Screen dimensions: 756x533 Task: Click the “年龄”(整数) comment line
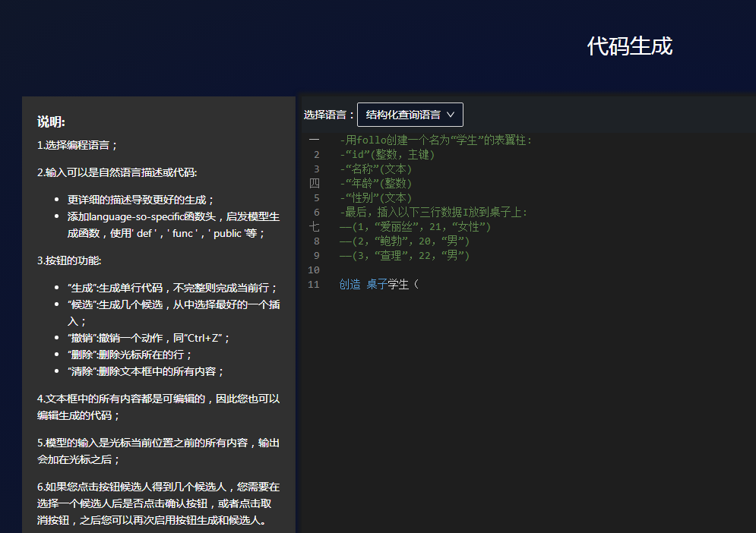click(x=375, y=184)
